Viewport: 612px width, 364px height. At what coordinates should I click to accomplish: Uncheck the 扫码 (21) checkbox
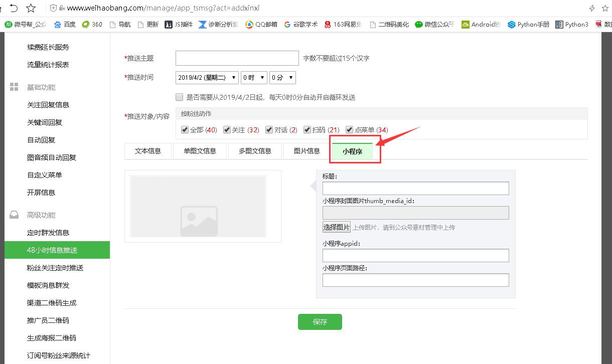click(x=307, y=130)
